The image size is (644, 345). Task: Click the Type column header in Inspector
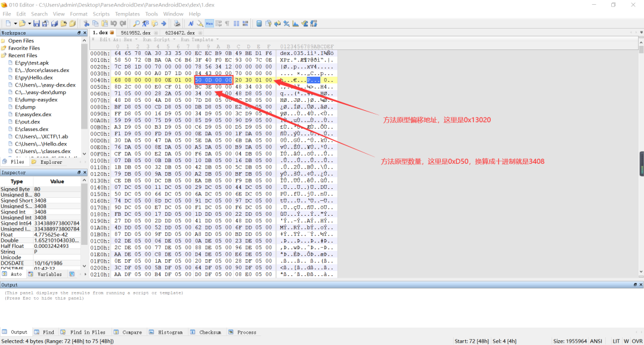click(x=17, y=181)
